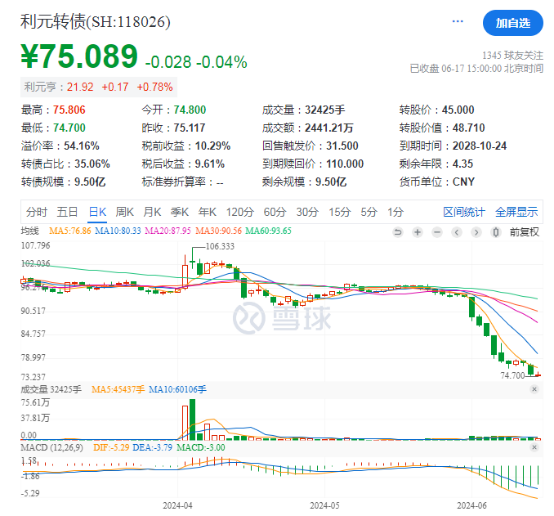Select the 月K monthly chart tab

pyautogui.click(x=152, y=212)
